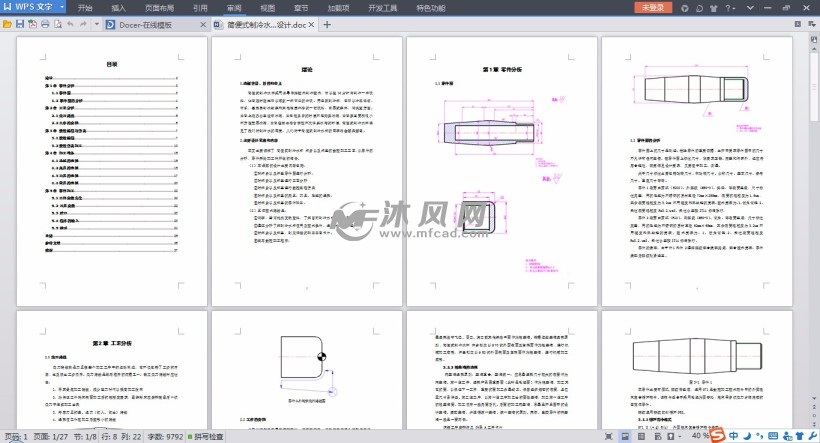Select the page layout view icon

(x=624, y=436)
